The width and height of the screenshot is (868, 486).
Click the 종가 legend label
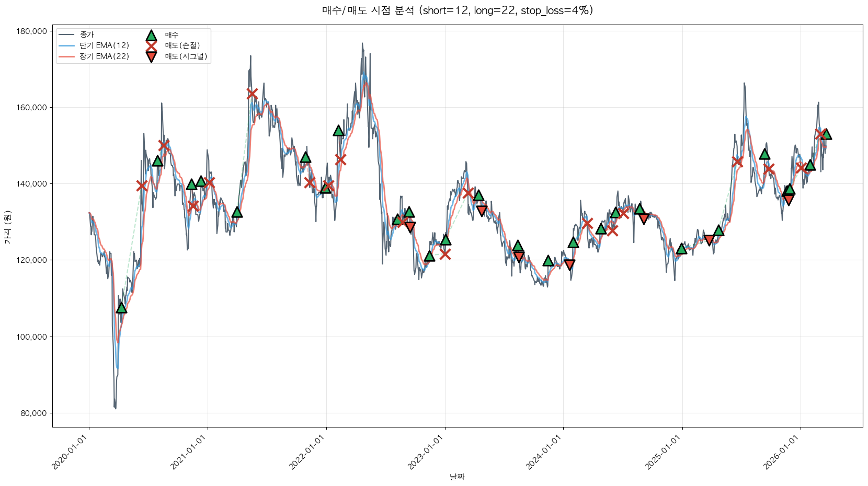87,35
